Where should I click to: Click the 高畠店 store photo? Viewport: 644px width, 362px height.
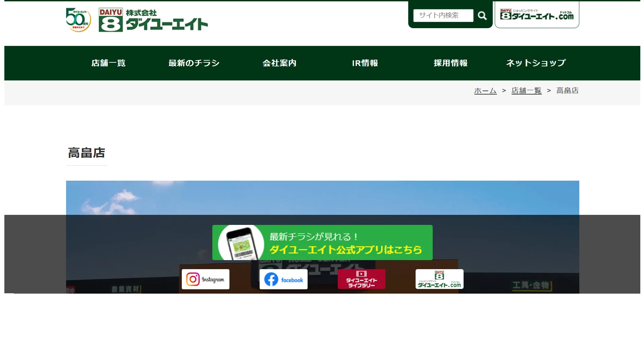pos(322,198)
